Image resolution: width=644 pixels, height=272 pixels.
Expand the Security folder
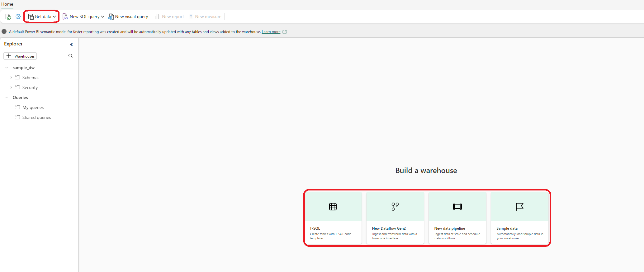coord(11,87)
